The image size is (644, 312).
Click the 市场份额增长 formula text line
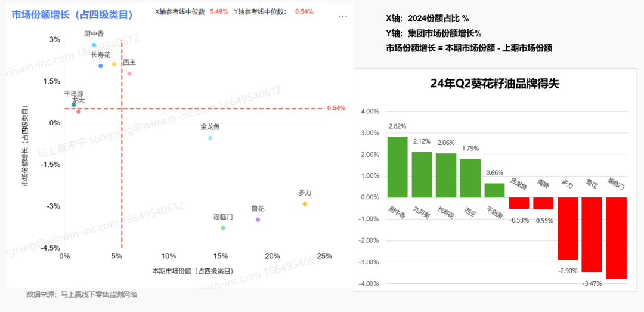coord(469,48)
